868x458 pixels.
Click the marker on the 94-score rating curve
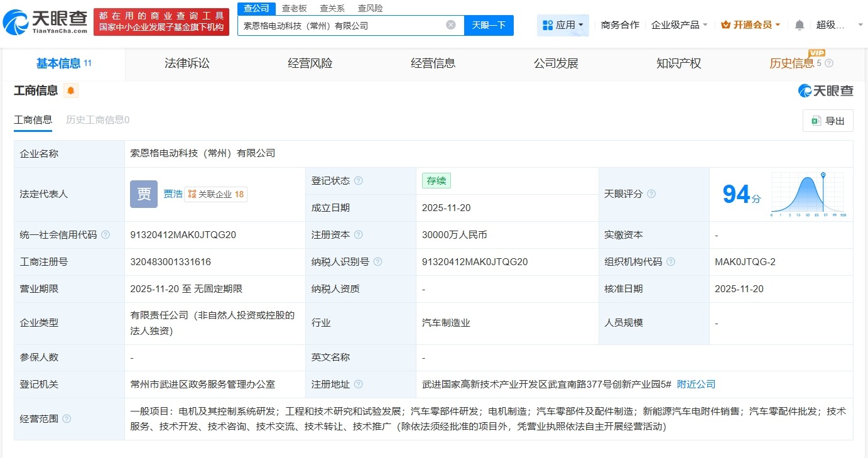pos(823,175)
